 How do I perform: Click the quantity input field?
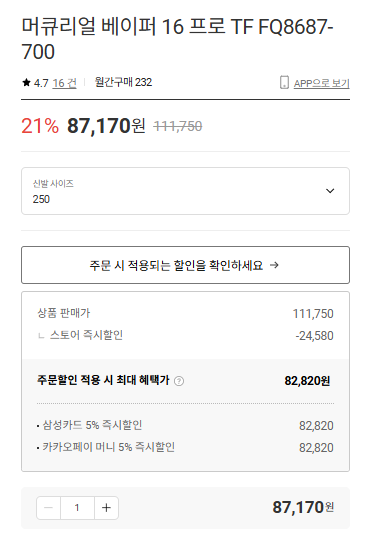click(77, 508)
